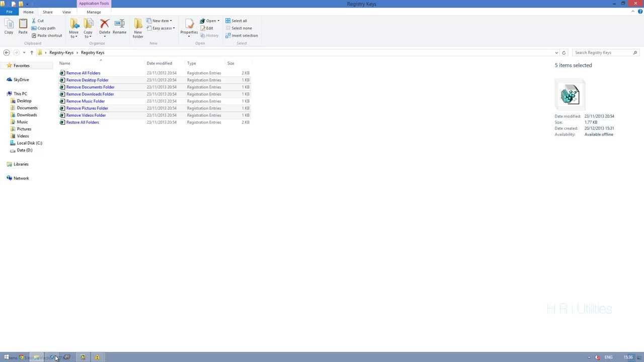Open the address bar history dropdown
Image resolution: width=644 pixels, height=362 pixels.
[556, 52]
